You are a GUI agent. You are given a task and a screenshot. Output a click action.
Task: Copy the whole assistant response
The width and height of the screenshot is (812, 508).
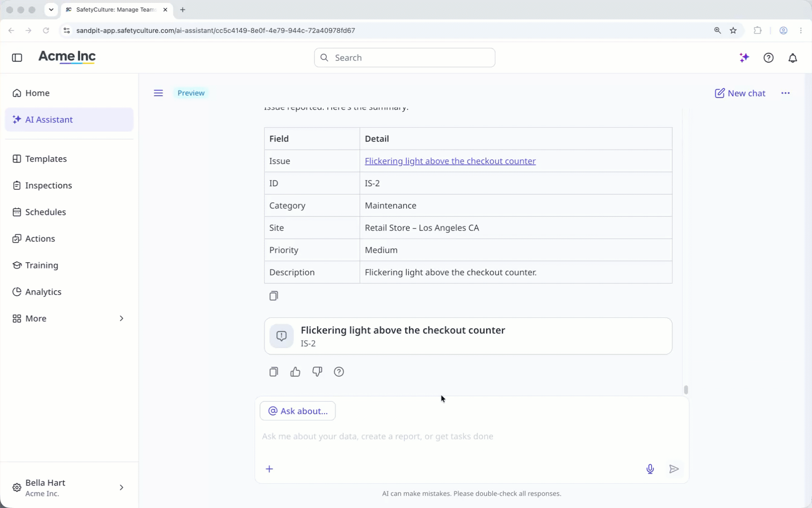[274, 372]
